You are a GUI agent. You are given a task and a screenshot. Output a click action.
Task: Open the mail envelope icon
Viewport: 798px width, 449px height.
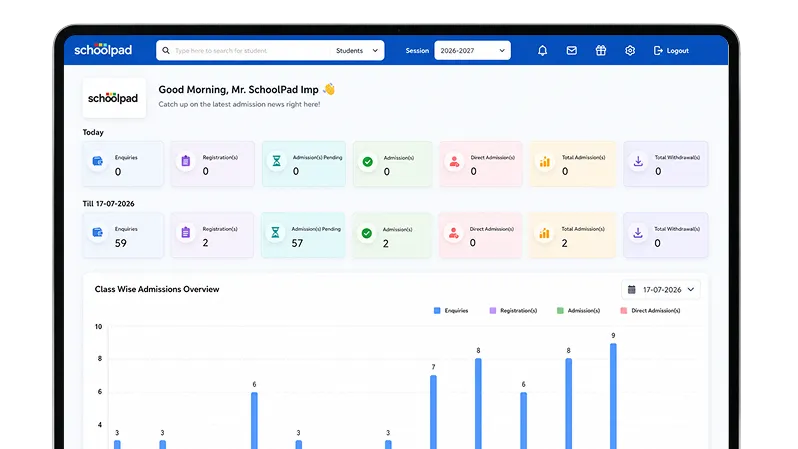click(x=572, y=50)
